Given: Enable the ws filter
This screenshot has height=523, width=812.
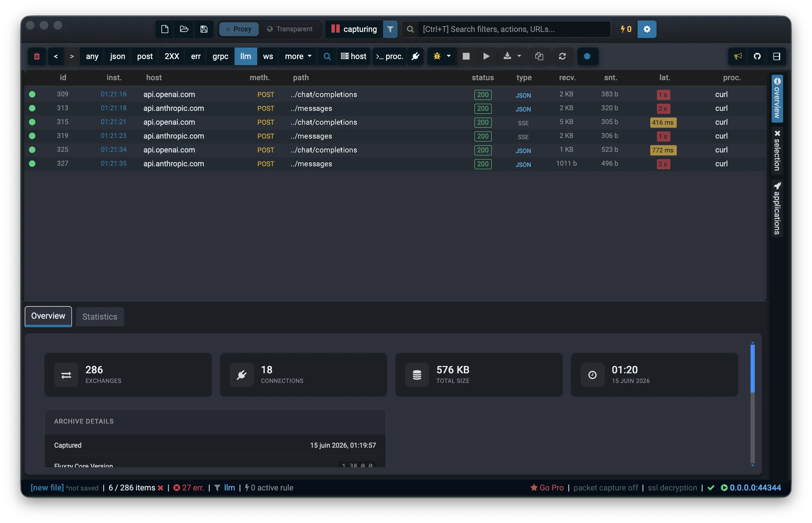Looking at the screenshot, I should pos(268,56).
